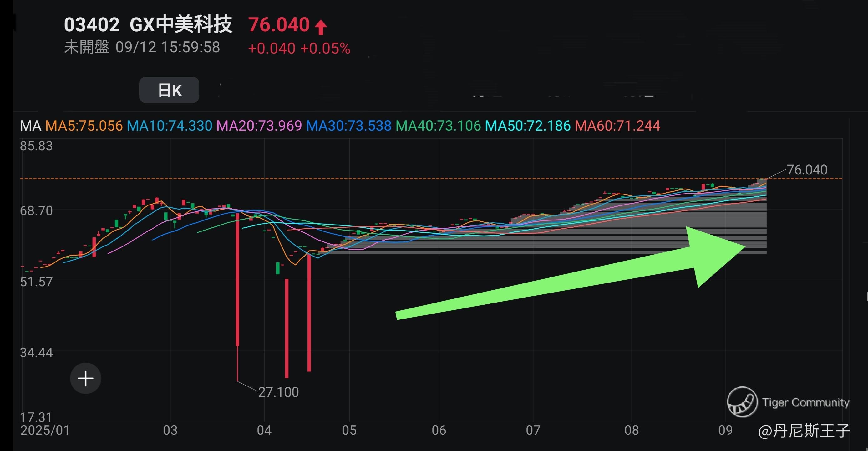Click the +0.040 +0.05% change text

(299, 48)
